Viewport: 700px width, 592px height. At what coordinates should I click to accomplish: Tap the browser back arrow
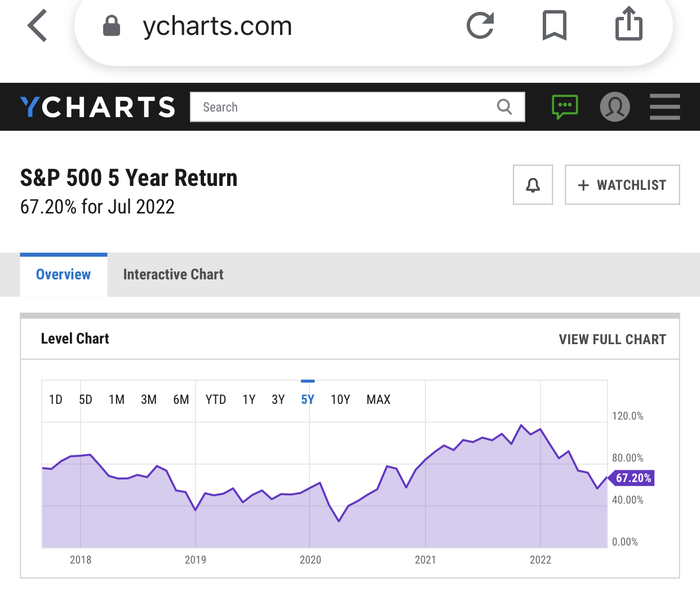coord(37,26)
